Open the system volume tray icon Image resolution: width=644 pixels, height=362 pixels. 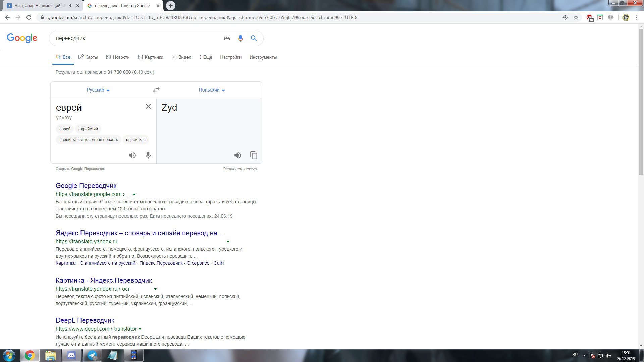pos(608,356)
